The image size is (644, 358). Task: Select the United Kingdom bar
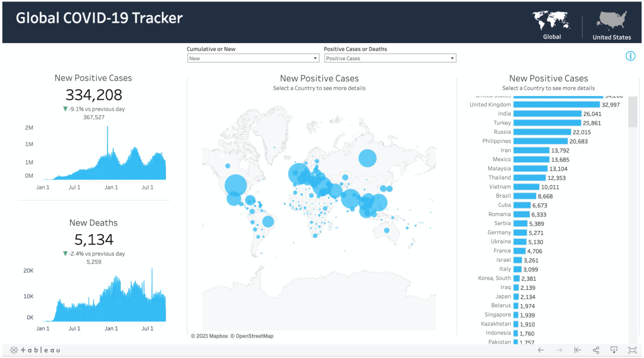coord(556,105)
